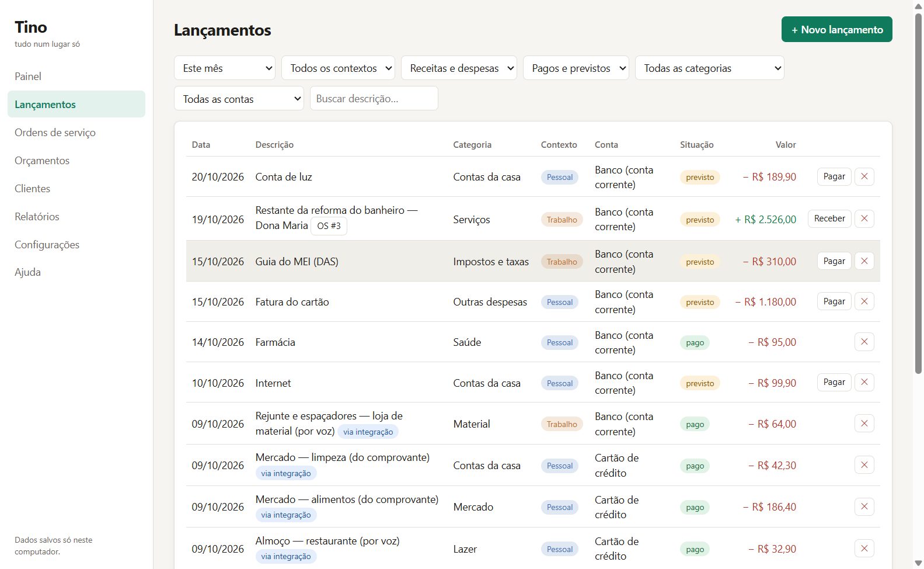The image size is (924, 569).
Task: Navigate to Orçamentos
Action: click(x=76, y=161)
